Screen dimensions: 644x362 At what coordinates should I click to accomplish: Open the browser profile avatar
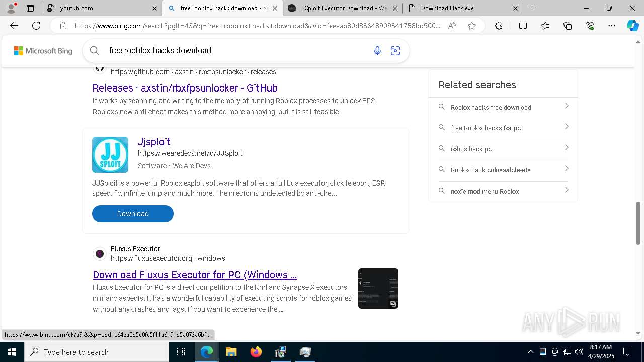pyautogui.click(x=11, y=8)
